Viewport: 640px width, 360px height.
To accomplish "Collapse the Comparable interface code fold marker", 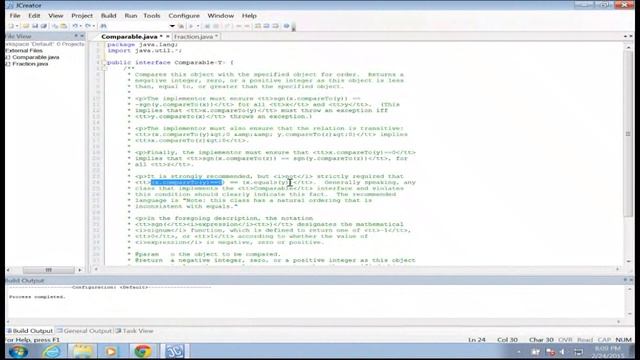I will (x=104, y=63).
